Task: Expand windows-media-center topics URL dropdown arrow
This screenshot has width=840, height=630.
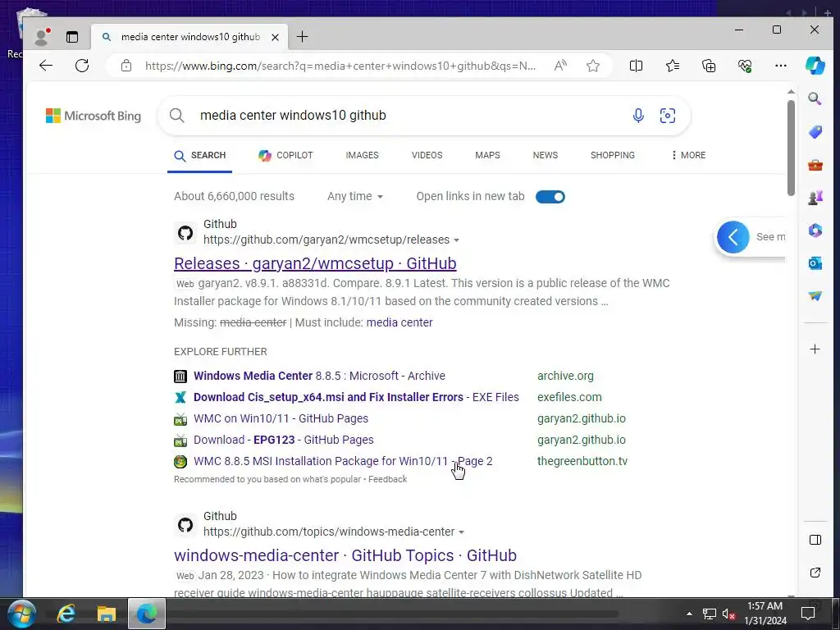Action: click(461, 532)
